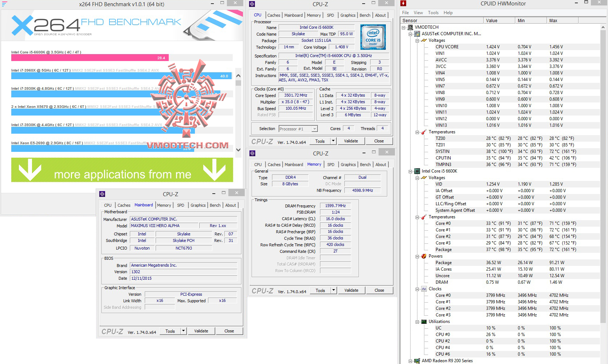Click the CPU-Z title bar icon in the CPU window

click(252, 4)
